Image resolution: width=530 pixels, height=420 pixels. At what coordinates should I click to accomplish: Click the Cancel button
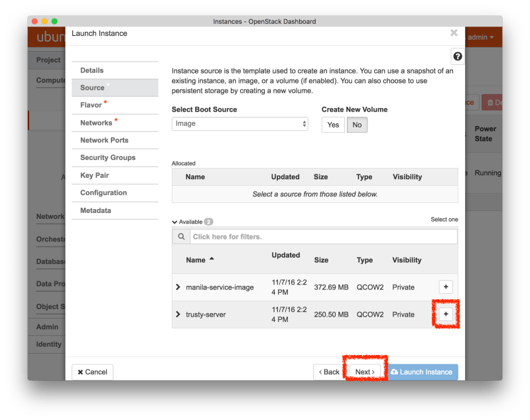[x=92, y=372]
